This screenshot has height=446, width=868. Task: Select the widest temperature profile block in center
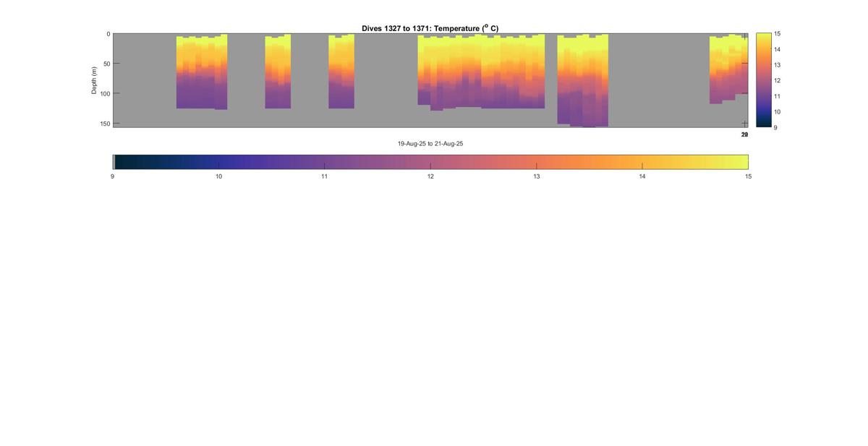pos(481,72)
